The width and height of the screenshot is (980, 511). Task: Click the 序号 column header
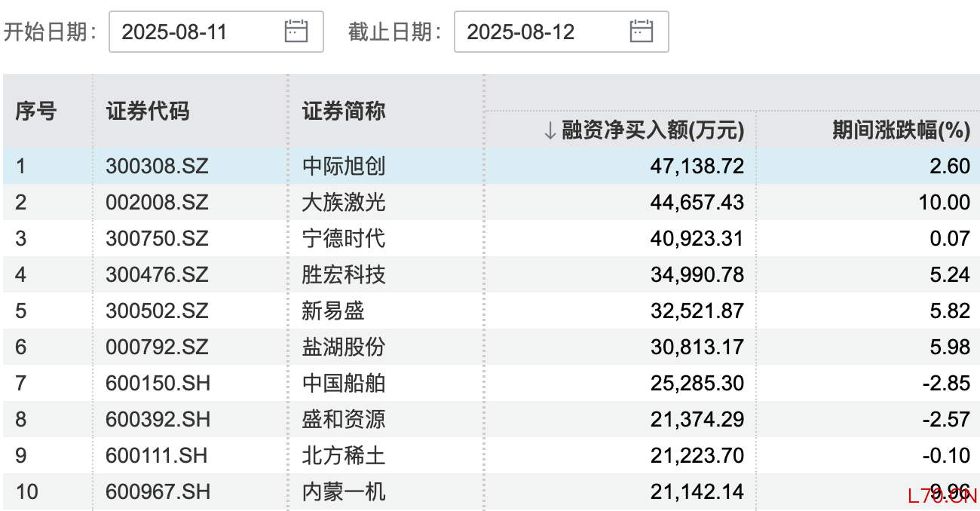[35, 112]
